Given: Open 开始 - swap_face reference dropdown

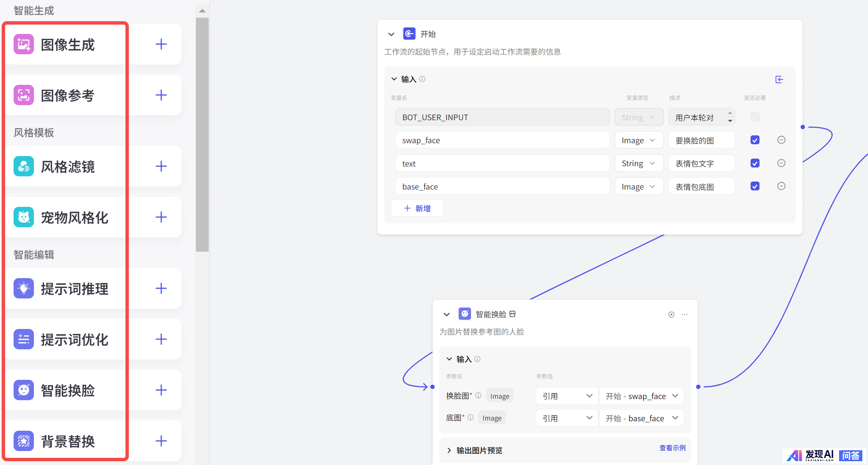Looking at the screenshot, I should point(641,396).
